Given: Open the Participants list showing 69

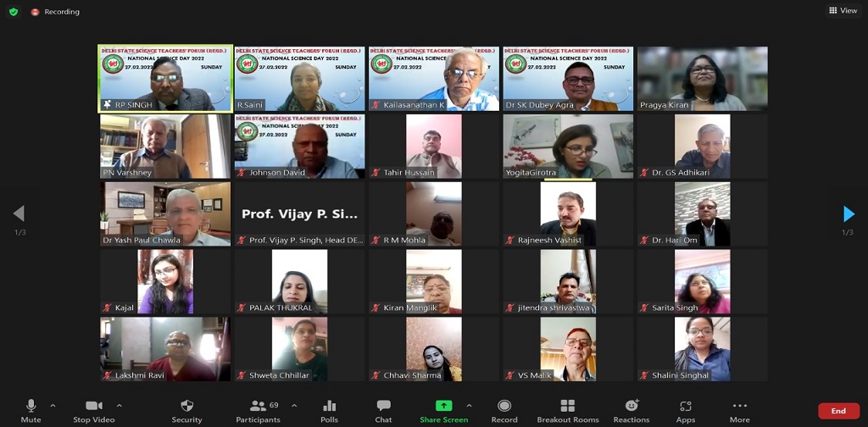Looking at the screenshot, I should click(x=264, y=412).
